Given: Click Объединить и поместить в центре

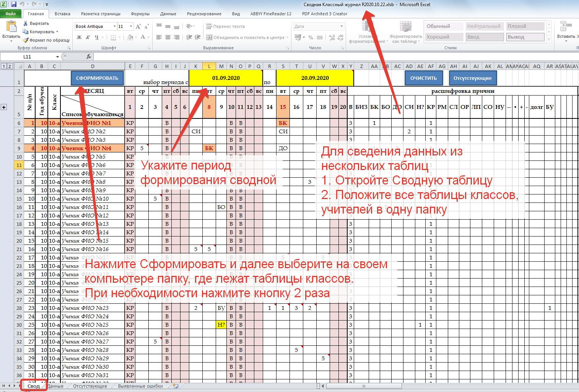Looking at the screenshot, I should [247, 37].
